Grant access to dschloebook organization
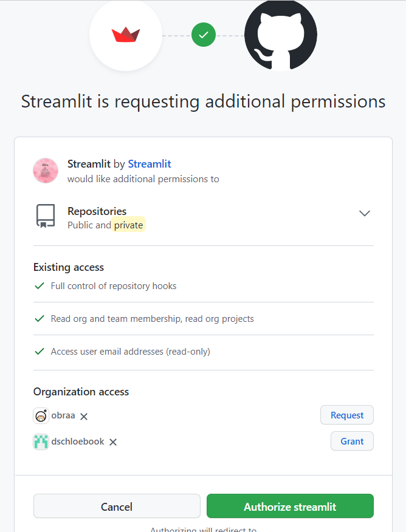 point(352,441)
